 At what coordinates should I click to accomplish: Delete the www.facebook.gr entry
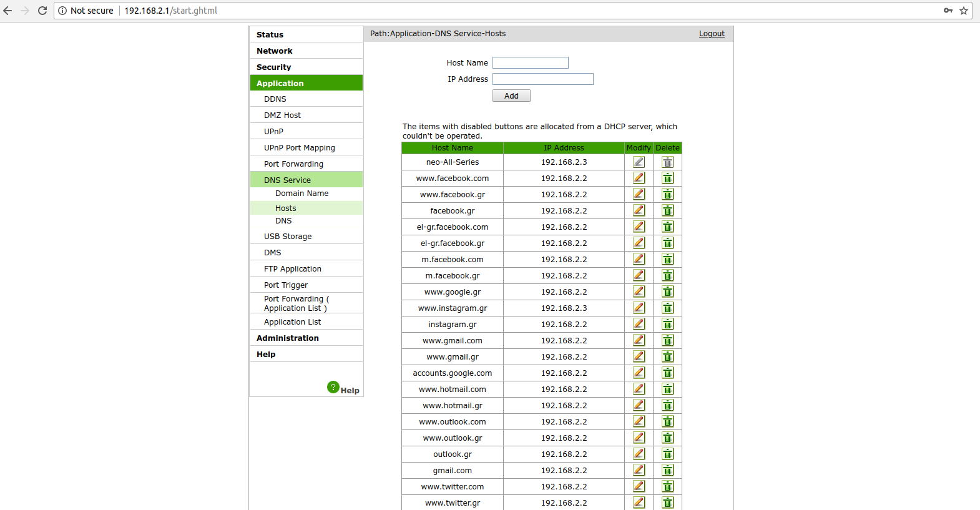click(x=667, y=194)
